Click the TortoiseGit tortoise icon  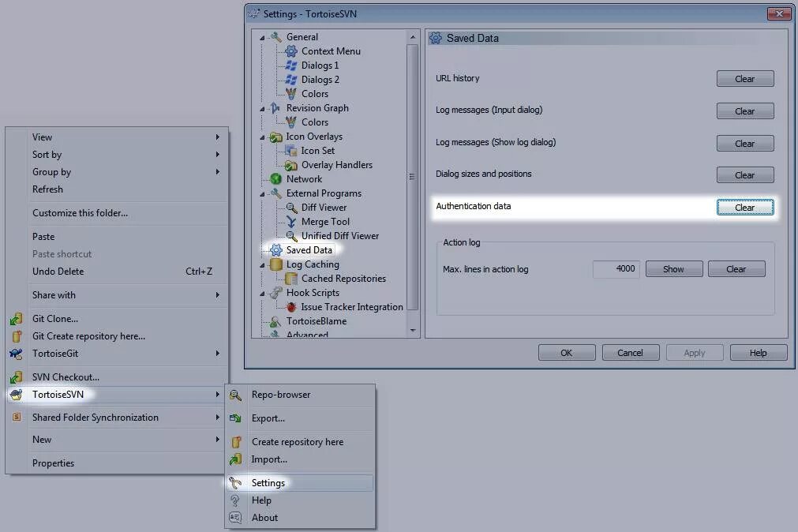click(x=17, y=354)
